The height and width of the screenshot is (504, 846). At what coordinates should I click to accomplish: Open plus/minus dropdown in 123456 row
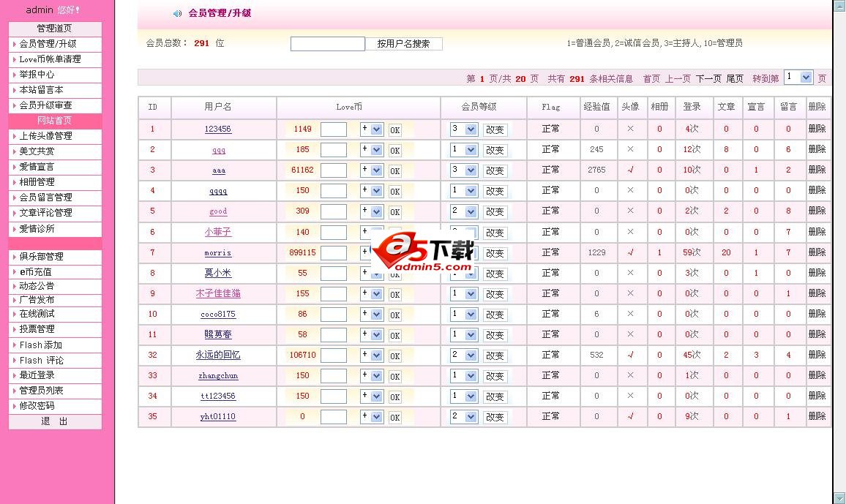(x=372, y=129)
